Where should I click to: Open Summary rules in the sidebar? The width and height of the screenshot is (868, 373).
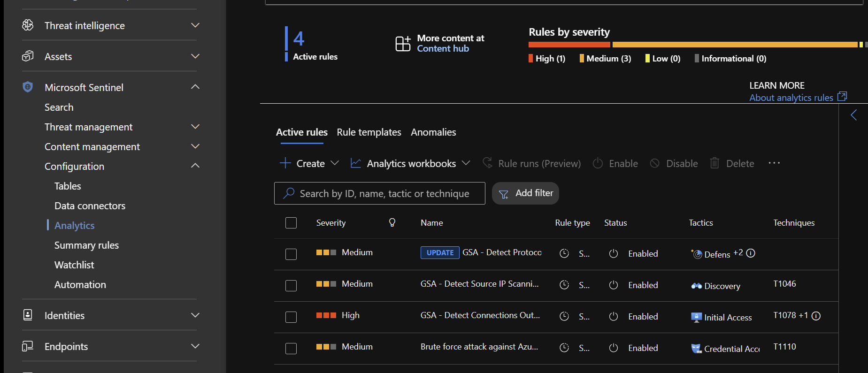[86, 245]
